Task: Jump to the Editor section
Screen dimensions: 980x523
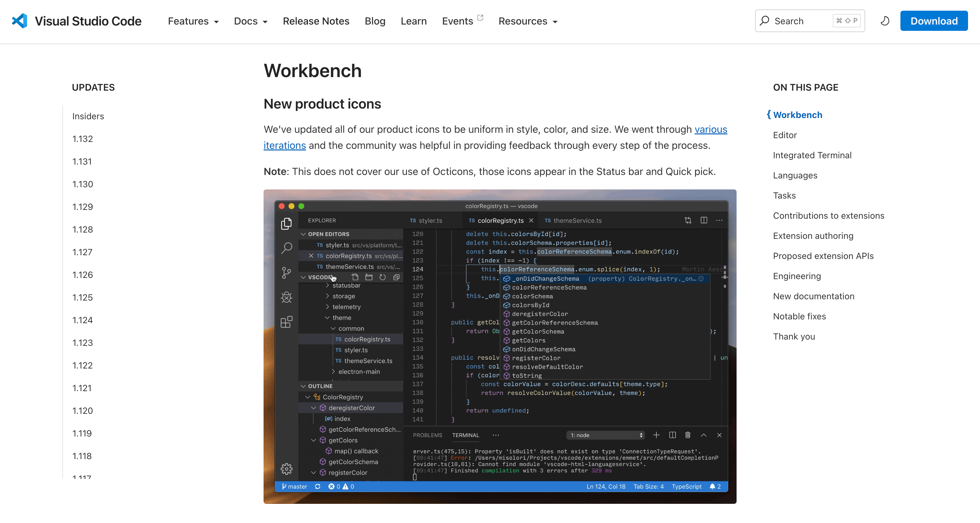Action: pos(784,135)
